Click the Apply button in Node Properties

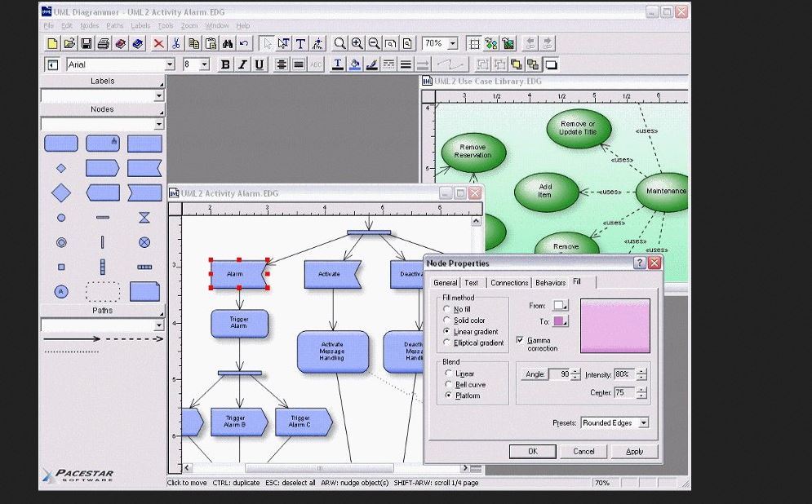[634, 451]
